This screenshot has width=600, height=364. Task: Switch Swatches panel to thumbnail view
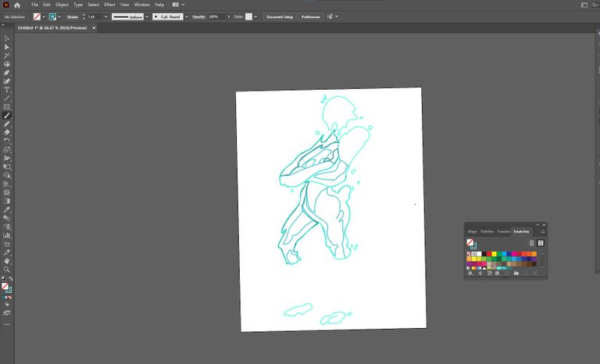coord(541,243)
